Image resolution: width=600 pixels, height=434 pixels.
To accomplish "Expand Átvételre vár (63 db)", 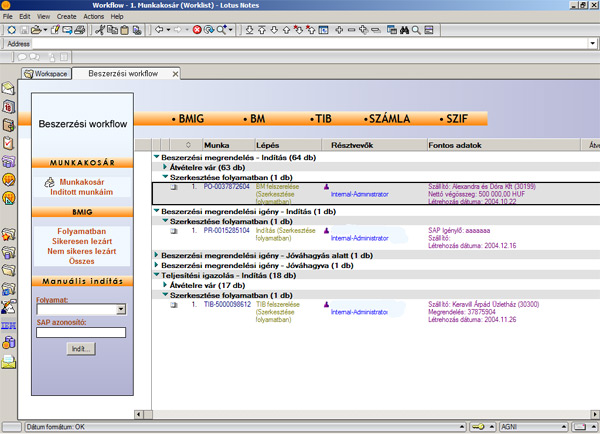I will (x=165, y=167).
